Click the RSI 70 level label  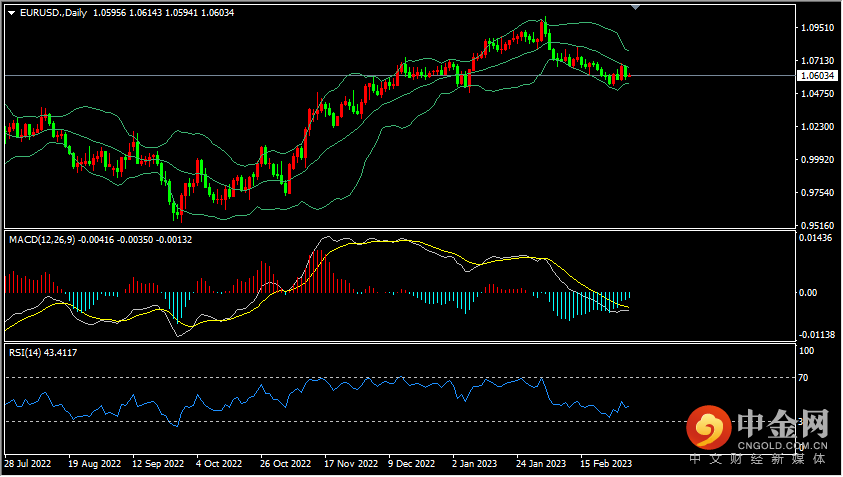[x=803, y=378]
